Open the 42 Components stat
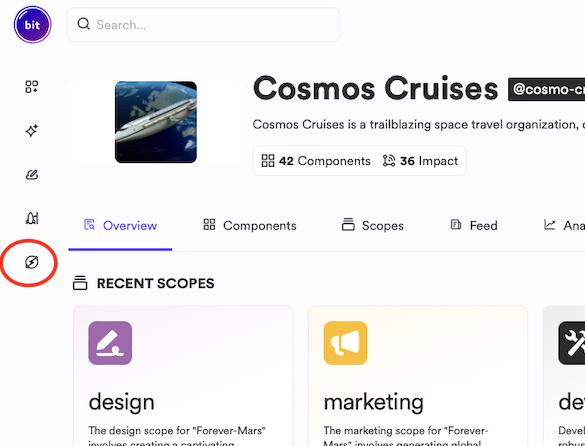The height and width of the screenshot is (446, 585). coord(316,161)
